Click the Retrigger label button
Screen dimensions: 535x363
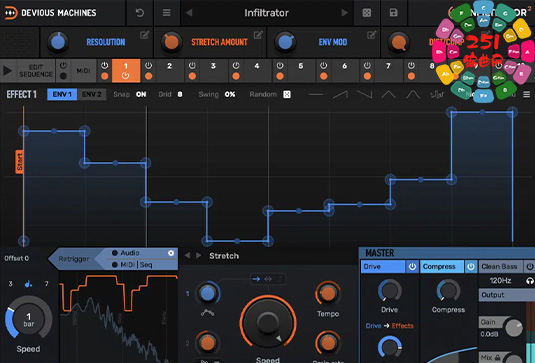click(74, 259)
